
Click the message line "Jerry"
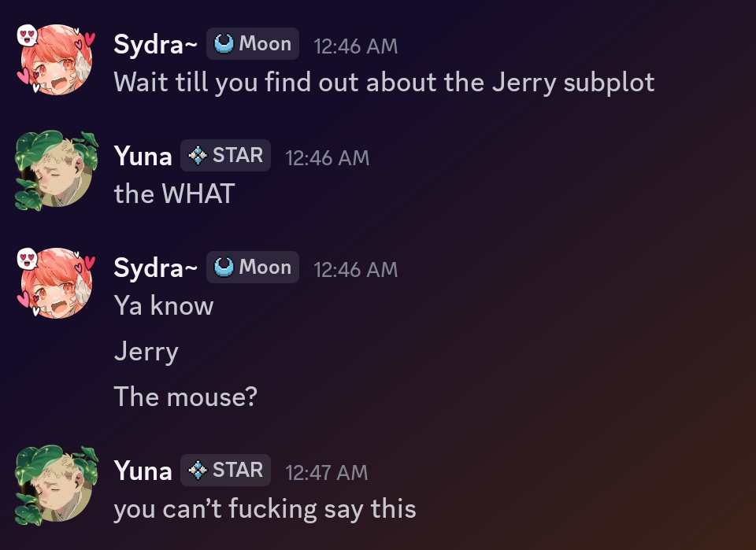[146, 351]
